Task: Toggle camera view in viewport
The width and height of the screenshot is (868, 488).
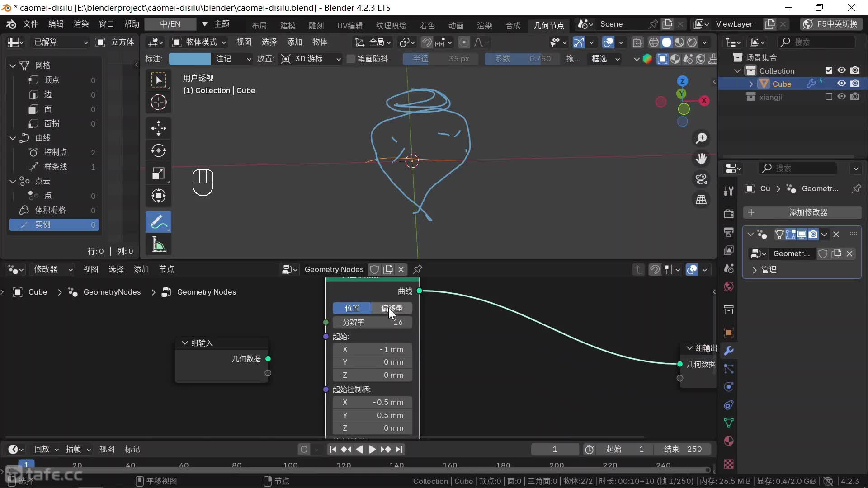Action: click(701, 179)
